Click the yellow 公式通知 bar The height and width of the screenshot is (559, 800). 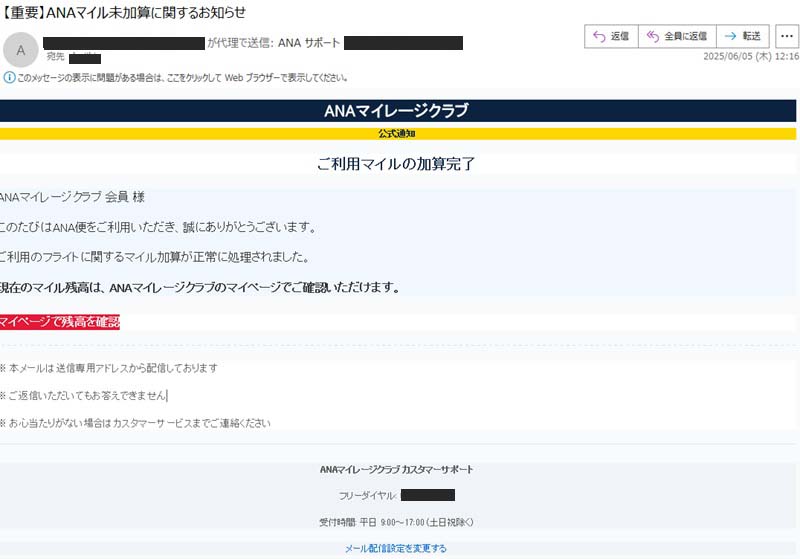point(398,134)
